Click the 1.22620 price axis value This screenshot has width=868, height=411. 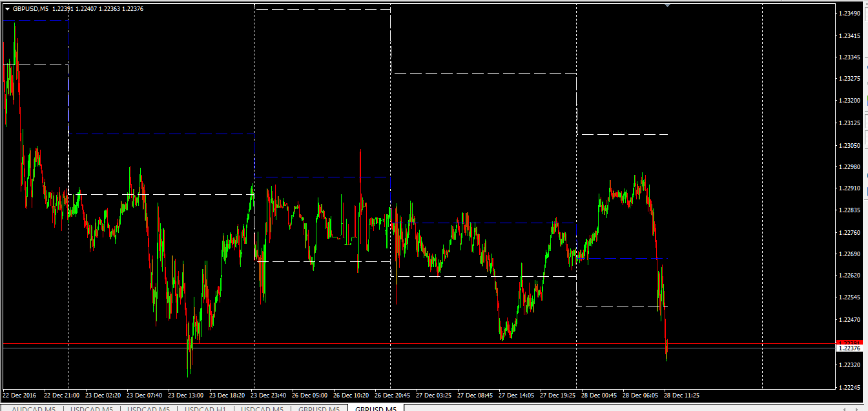[x=849, y=276]
